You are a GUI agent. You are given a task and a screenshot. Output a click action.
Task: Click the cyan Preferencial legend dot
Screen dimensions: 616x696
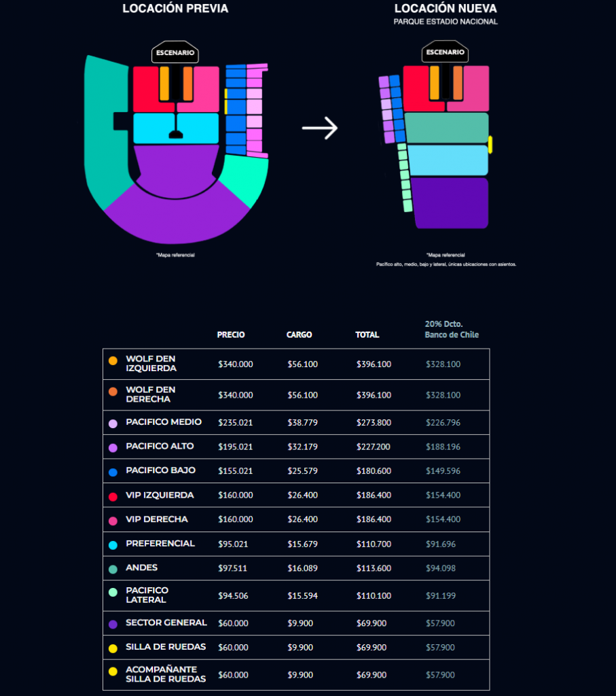point(113,545)
